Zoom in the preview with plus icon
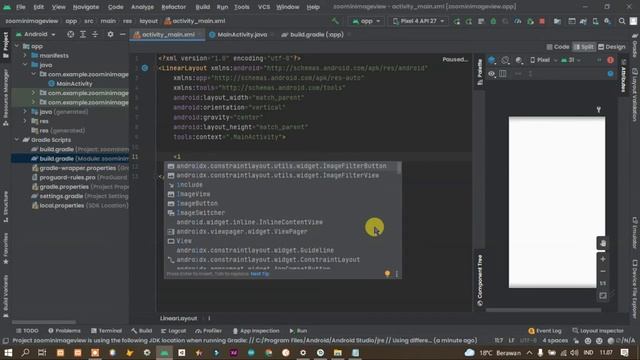The image size is (640, 360). point(603,259)
